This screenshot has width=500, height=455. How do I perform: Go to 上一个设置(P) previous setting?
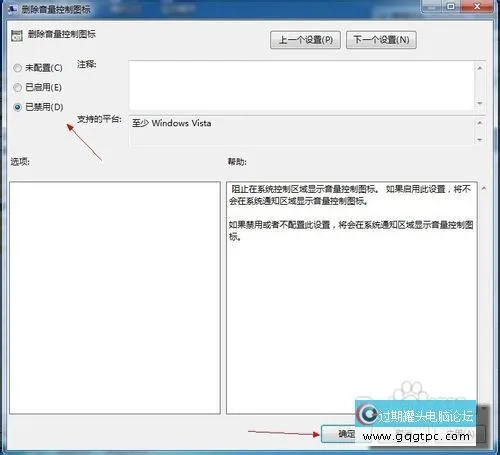(x=305, y=40)
